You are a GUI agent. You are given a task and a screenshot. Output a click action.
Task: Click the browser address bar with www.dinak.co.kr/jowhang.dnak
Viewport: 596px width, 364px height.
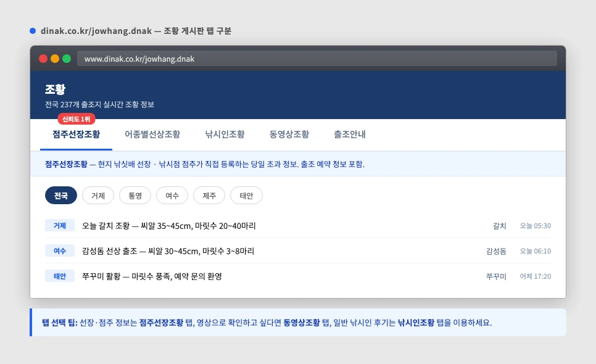point(317,59)
